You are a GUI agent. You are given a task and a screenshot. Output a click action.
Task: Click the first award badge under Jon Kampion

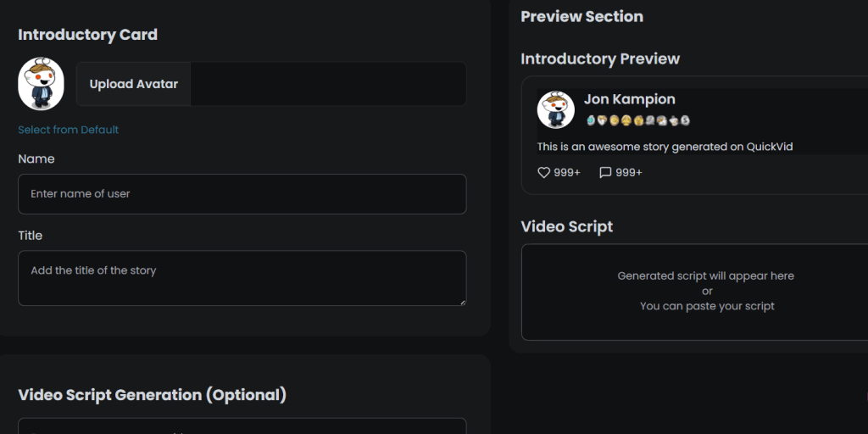590,120
